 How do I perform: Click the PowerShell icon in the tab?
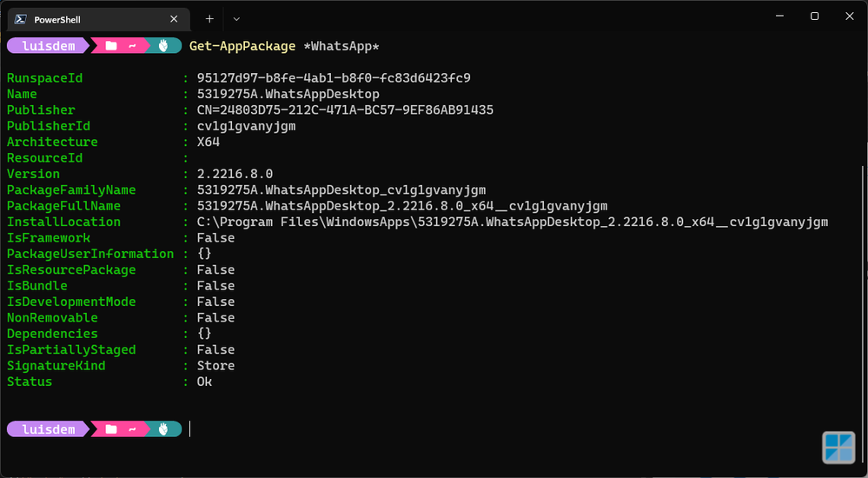point(19,19)
